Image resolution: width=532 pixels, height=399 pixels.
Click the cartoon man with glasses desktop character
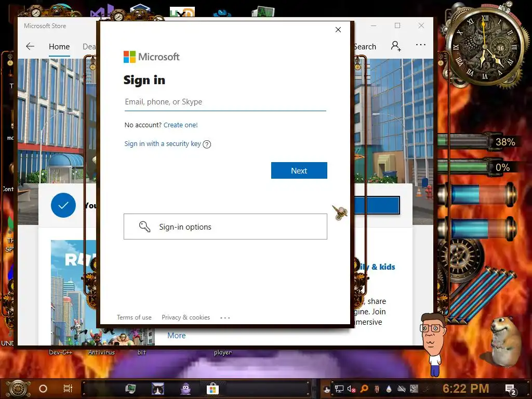click(x=433, y=344)
